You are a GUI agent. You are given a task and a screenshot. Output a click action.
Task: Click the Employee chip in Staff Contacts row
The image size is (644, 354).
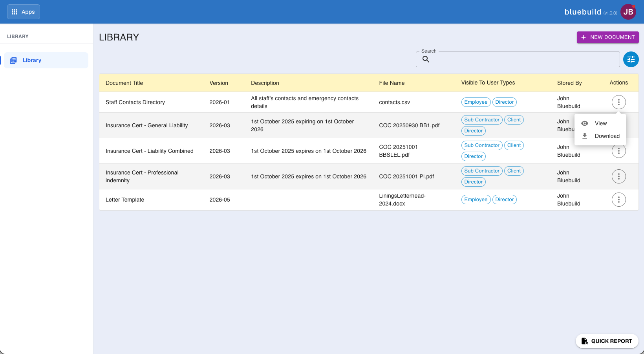click(x=476, y=102)
